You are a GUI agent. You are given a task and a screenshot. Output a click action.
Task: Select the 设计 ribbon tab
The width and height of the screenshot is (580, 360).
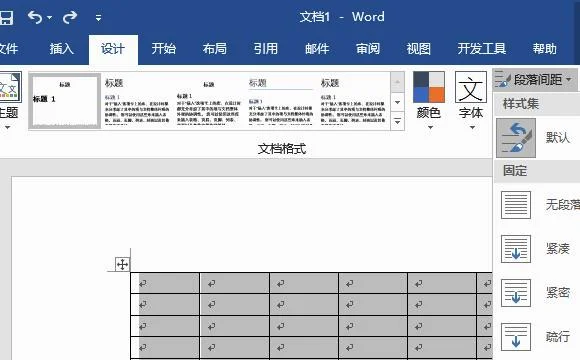point(113,49)
